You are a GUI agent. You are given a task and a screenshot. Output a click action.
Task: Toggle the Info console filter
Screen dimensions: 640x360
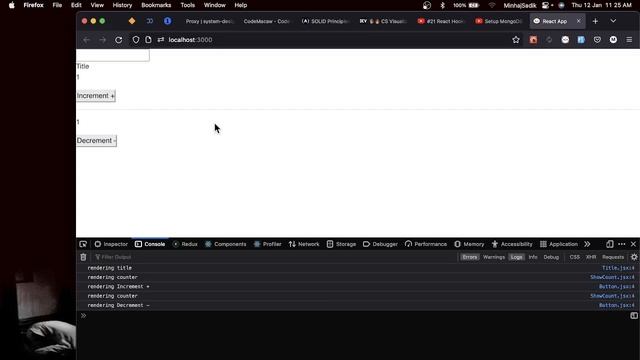click(533, 257)
